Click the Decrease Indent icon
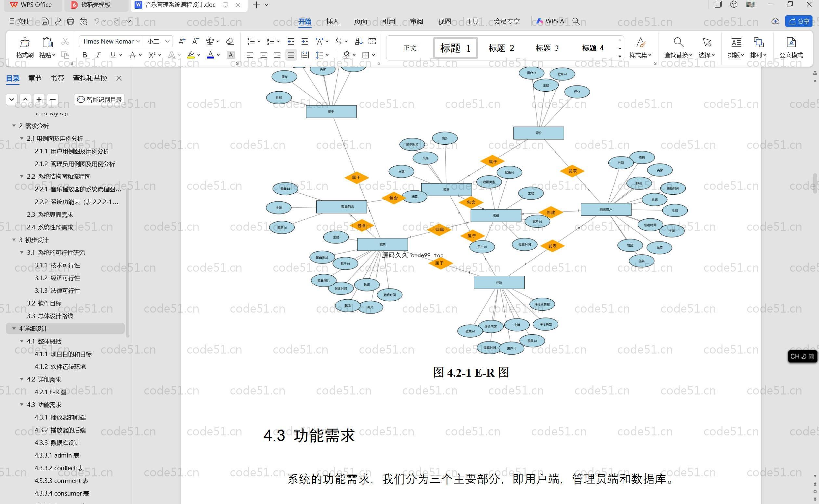The image size is (819, 504). tap(291, 41)
